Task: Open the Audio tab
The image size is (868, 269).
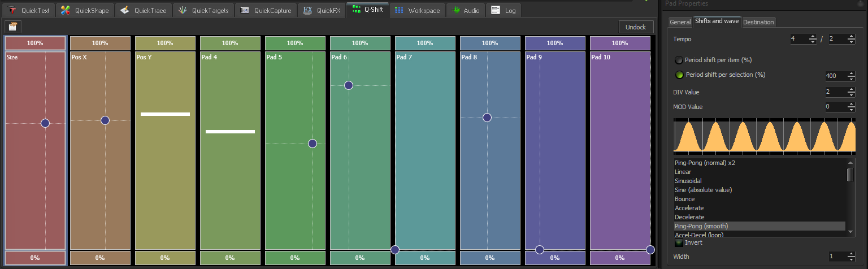Action: pyautogui.click(x=465, y=10)
